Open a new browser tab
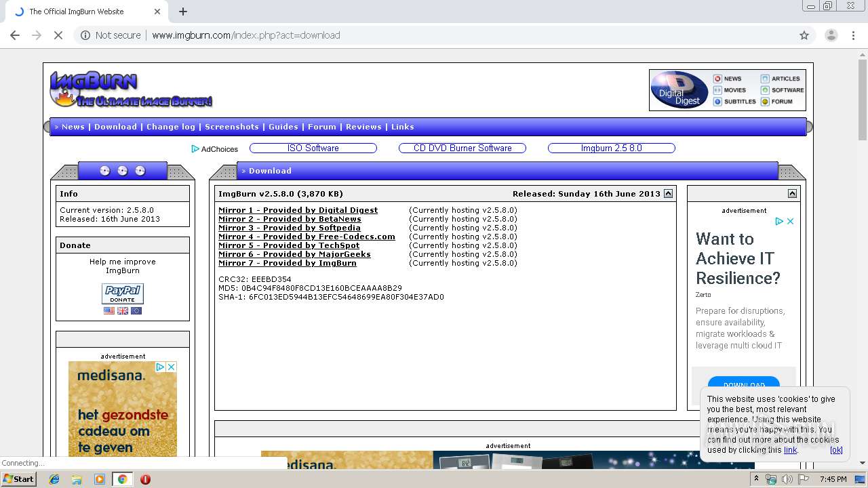 point(183,12)
